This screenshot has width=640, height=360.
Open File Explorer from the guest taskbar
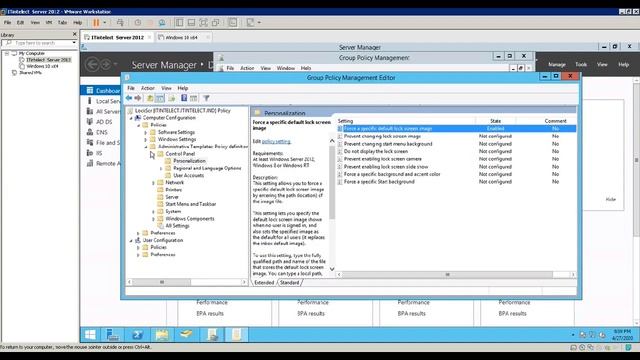pos(162,335)
